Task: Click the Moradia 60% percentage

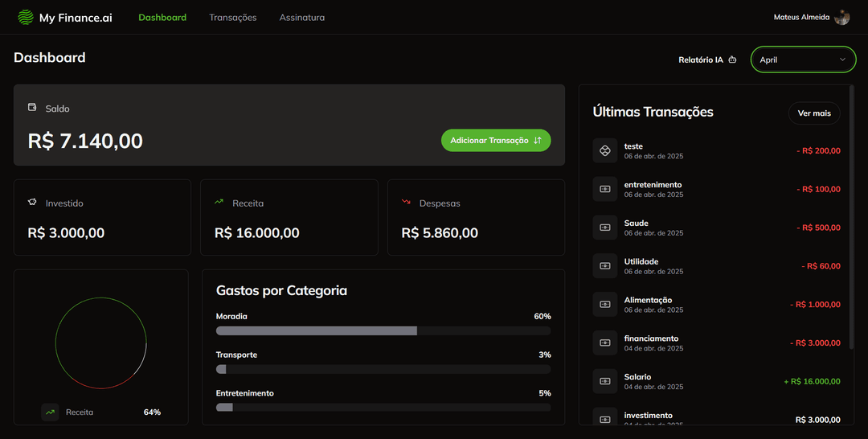Action: [542, 316]
